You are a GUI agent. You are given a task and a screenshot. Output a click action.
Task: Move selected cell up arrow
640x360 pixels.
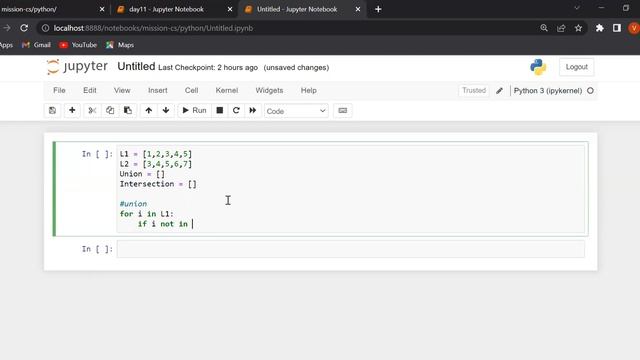pos(149,111)
